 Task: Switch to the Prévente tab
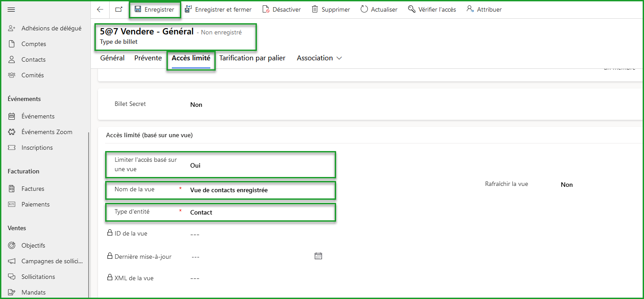(148, 58)
